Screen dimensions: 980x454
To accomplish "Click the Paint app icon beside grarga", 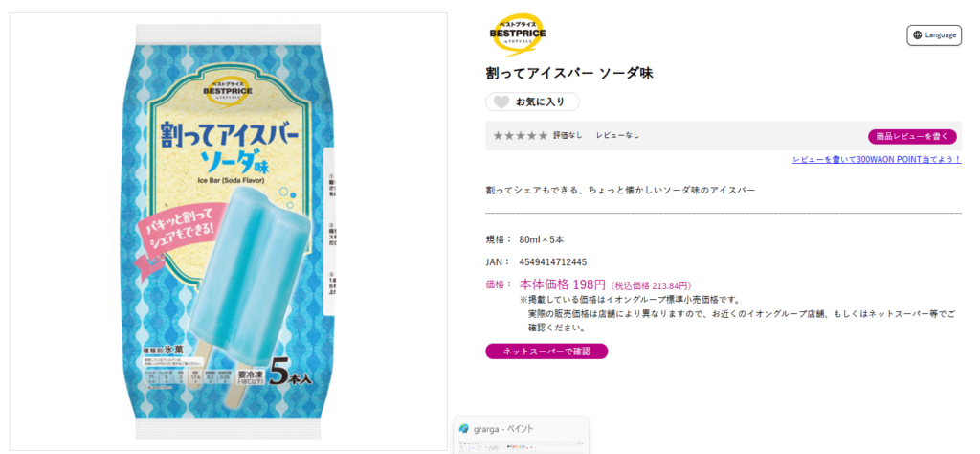I will coord(464,428).
